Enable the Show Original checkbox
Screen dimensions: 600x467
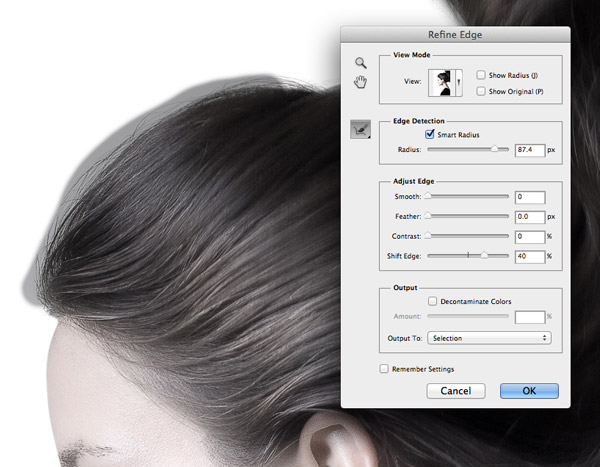pos(482,91)
